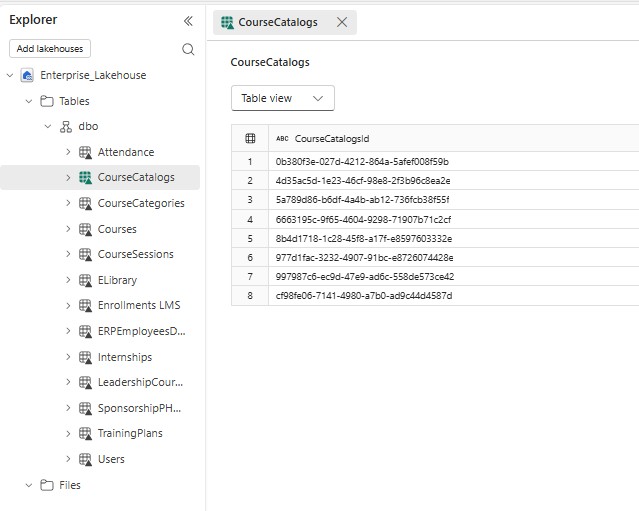Select the CourseSessions table
The width and height of the screenshot is (639, 511).
point(136,254)
